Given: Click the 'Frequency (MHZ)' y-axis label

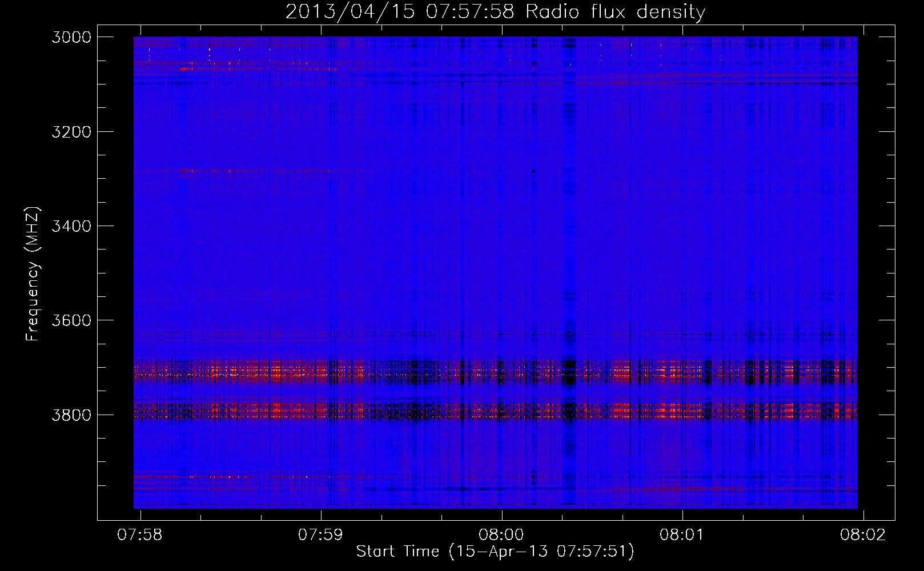Looking at the screenshot, I should (x=33, y=274).
